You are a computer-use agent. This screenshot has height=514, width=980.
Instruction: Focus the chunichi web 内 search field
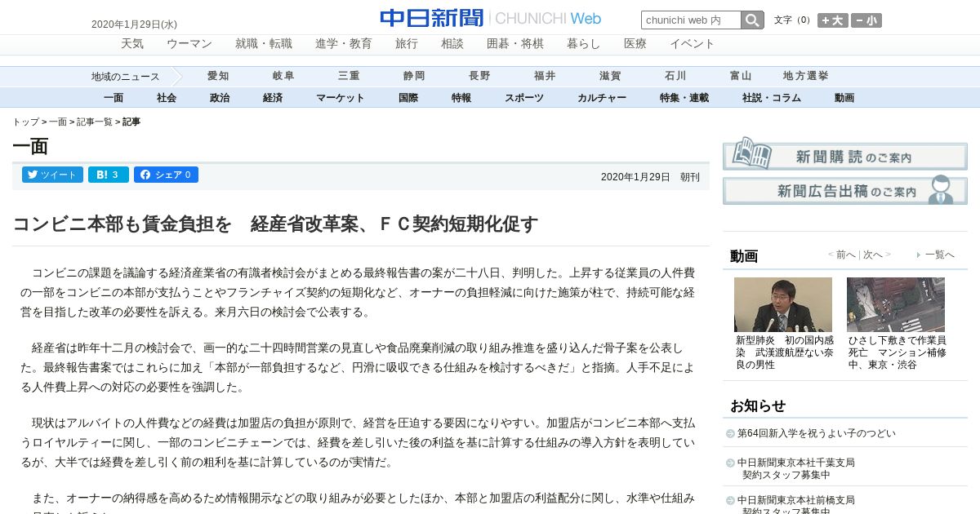[691, 20]
